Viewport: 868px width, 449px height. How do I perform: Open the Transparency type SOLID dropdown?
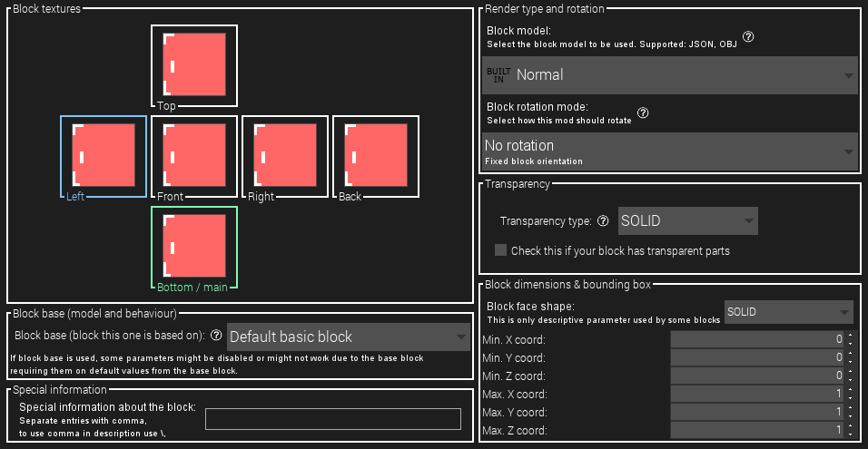(x=687, y=221)
